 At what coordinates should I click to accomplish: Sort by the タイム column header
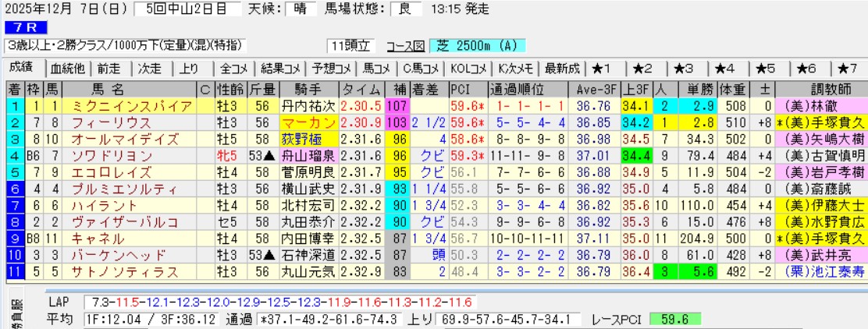[362, 88]
